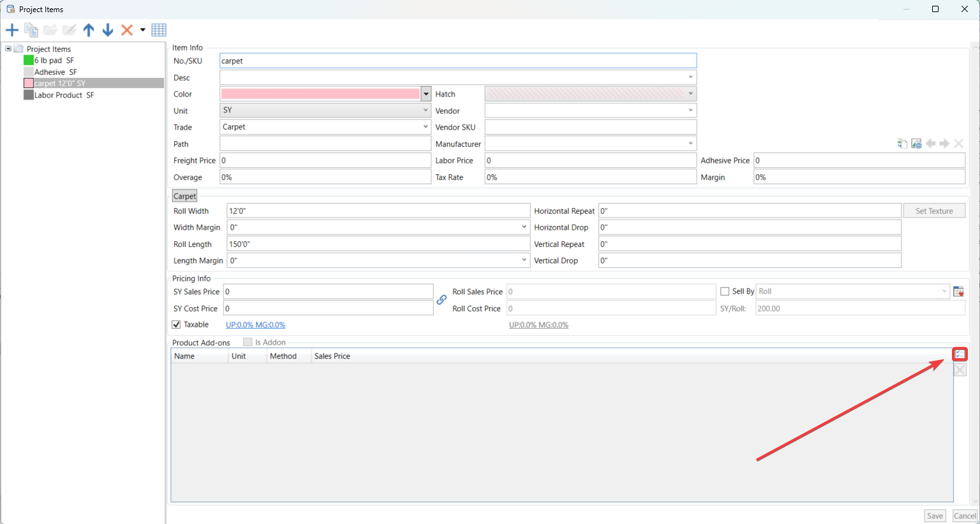Click the import image from file icon

point(902,144)
